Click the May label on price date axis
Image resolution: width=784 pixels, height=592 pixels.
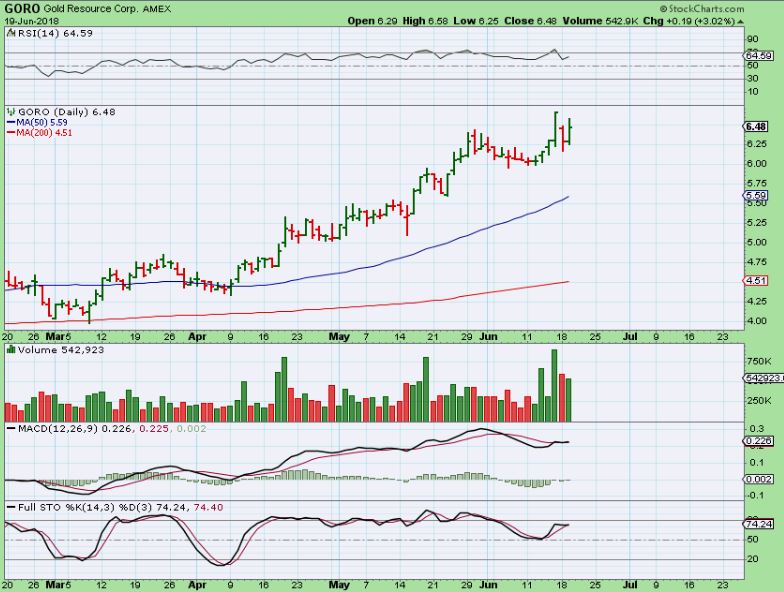click(339, 337)
